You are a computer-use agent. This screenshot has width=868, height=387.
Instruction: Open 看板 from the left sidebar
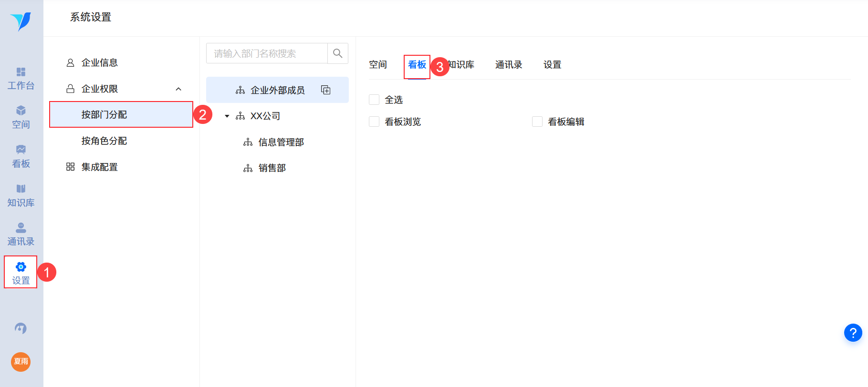[x=21, y=157]
